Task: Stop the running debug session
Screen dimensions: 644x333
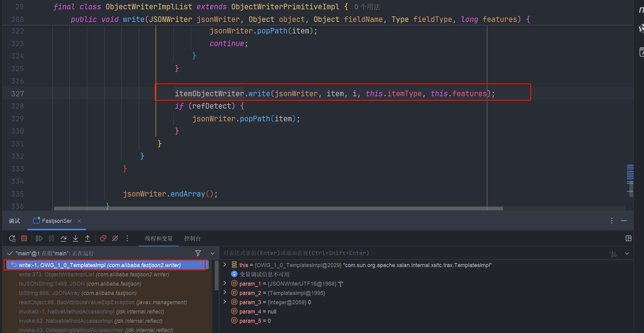Action: click(24, 238)
